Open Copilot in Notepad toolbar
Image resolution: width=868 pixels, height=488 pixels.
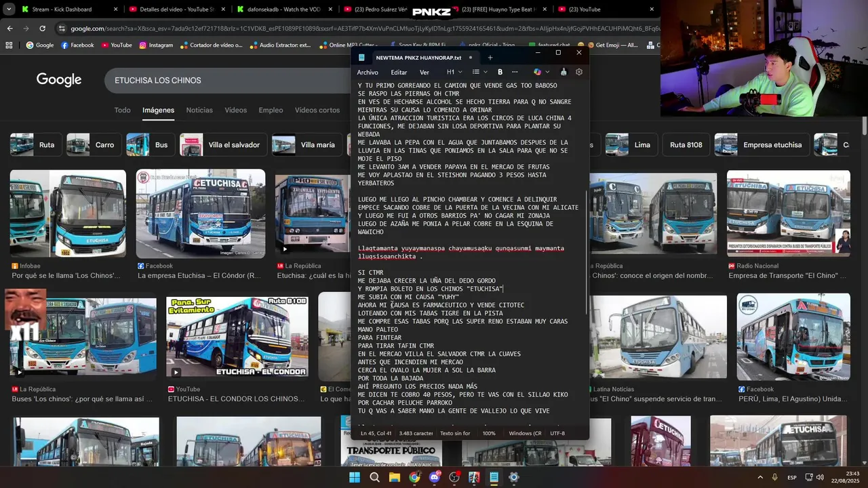pyautogui.click(x=537, y=72)
